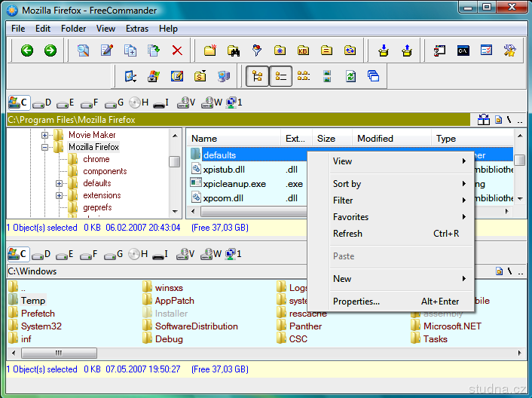
Task: Expand the extensions folder tree node
Action: tap(60, 195)
